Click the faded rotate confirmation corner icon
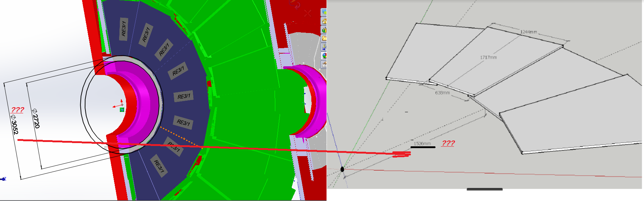The image size is (644, 201). pyautogui.click(x=296, y=5)
